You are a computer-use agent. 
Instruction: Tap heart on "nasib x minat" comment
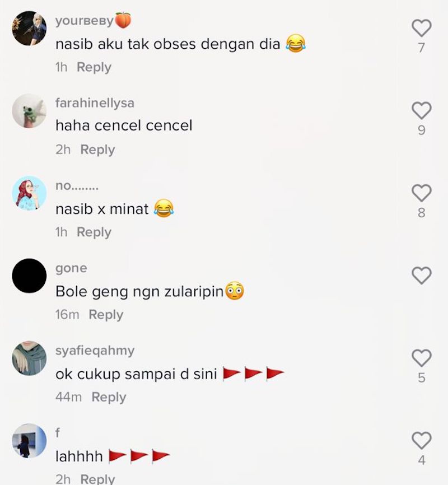[421, 193]
